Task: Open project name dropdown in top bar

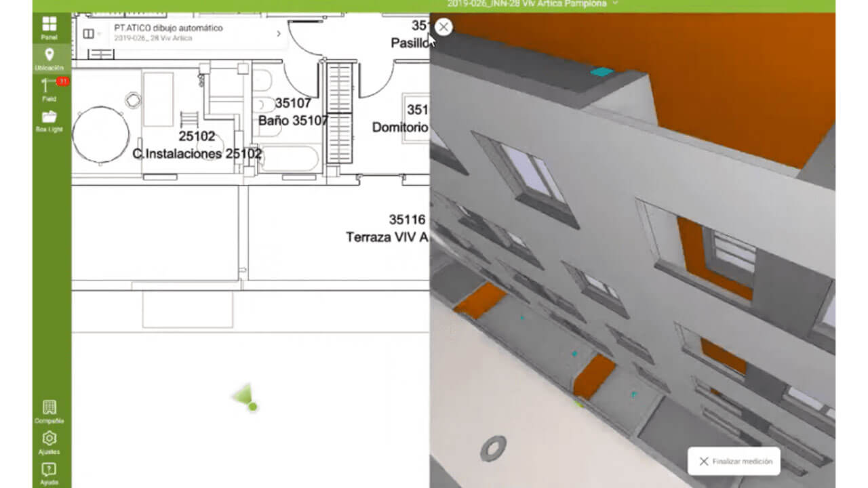Action: [x=616, y=3]
